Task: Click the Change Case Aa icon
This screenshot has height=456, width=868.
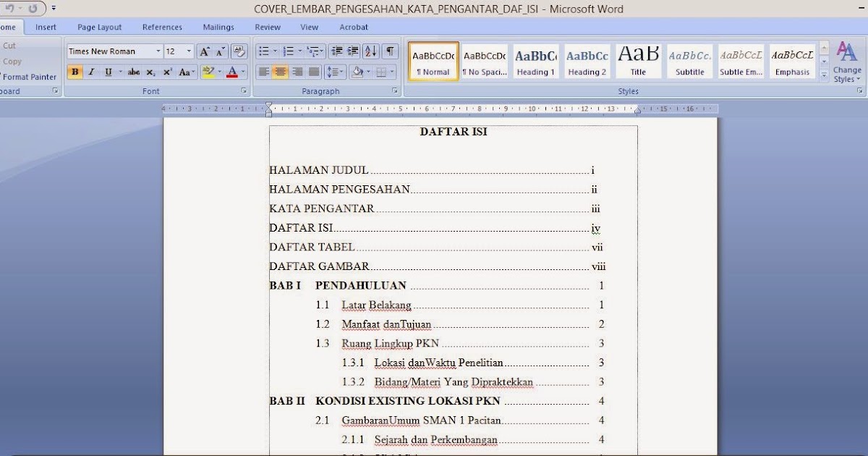Action: (x=185, y=72)
